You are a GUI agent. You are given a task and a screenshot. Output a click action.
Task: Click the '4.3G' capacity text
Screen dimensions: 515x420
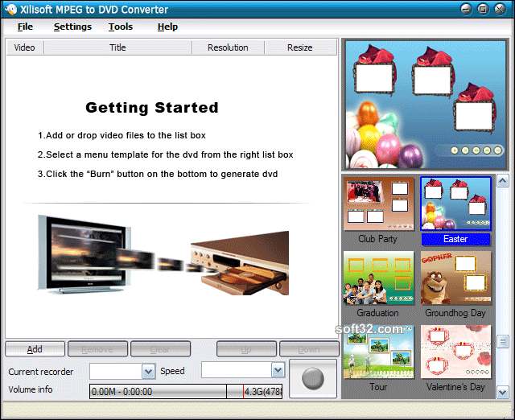click(x=263, y=392)
